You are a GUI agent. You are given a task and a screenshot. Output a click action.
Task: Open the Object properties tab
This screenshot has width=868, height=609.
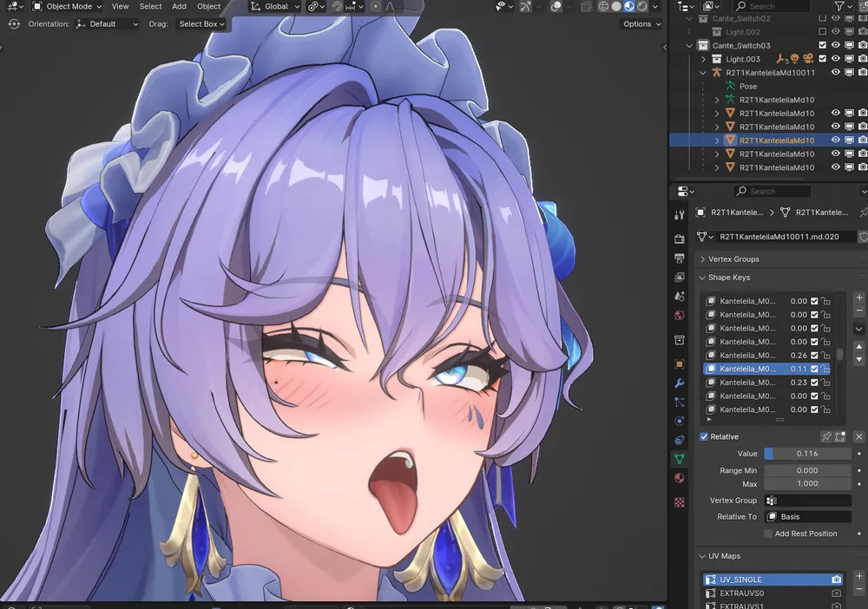point(680,364)
